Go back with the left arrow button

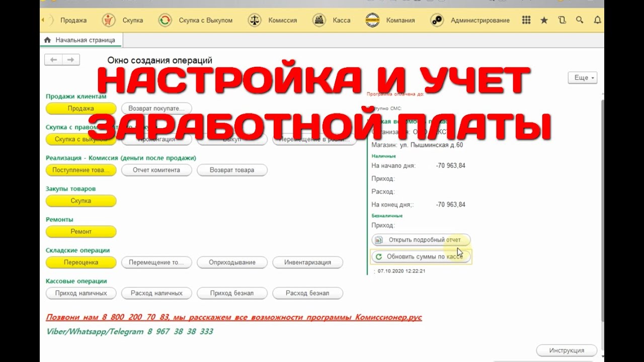[53, 60]
